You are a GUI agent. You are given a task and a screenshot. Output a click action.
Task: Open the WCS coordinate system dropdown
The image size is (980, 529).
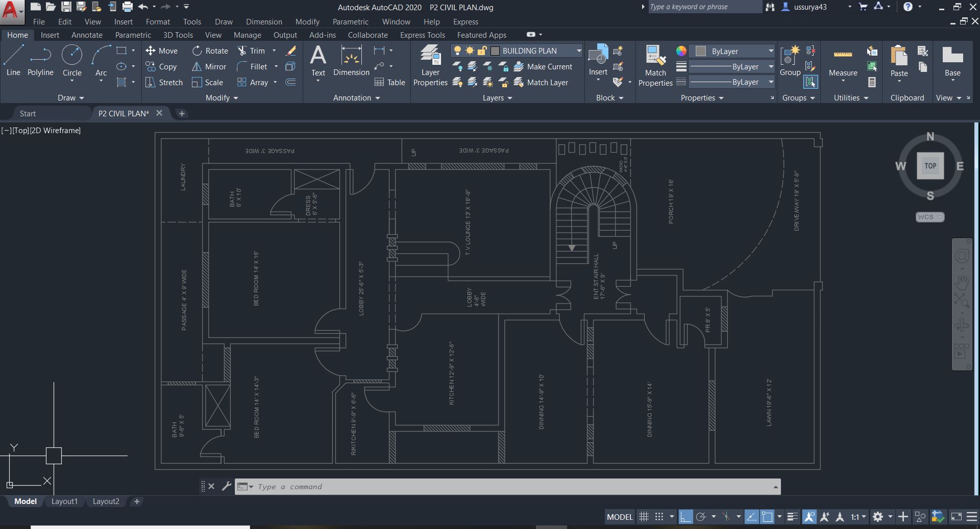point(930,217)
